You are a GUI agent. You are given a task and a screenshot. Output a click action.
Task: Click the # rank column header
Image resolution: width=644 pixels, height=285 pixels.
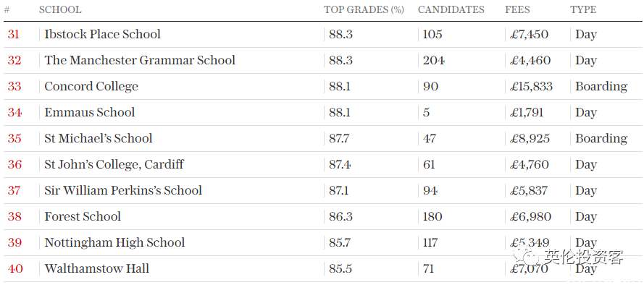7,10
